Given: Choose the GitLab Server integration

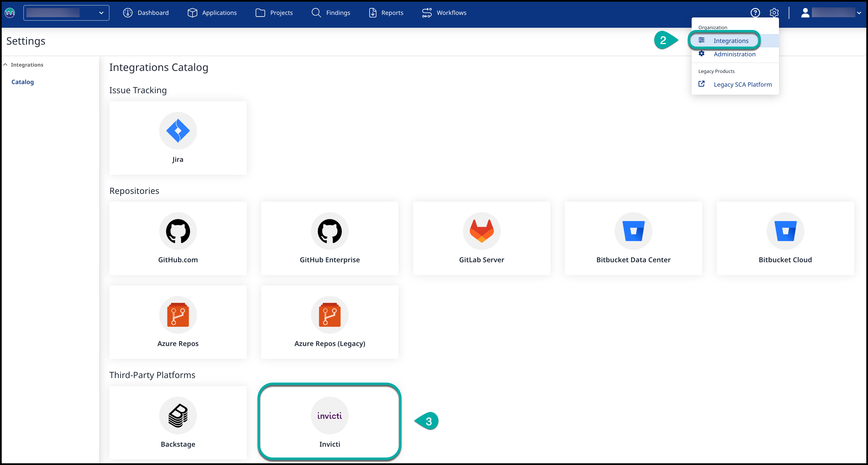Looking at the screenshot, I should (x=481, y=238).
